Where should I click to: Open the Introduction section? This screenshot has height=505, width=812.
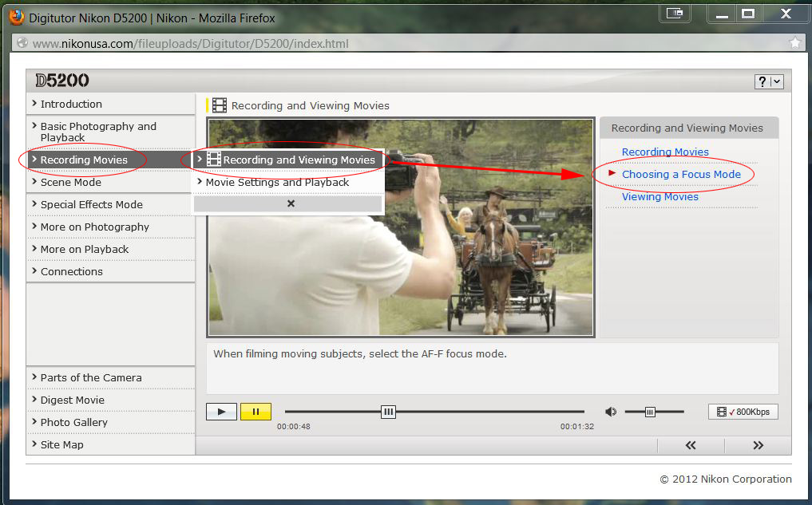(x=111, y=104)
